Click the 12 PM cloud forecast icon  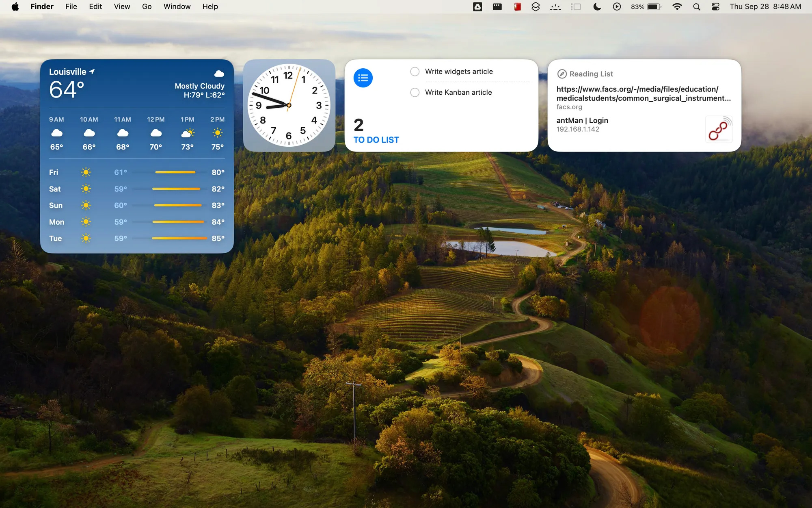click(156, 133)
